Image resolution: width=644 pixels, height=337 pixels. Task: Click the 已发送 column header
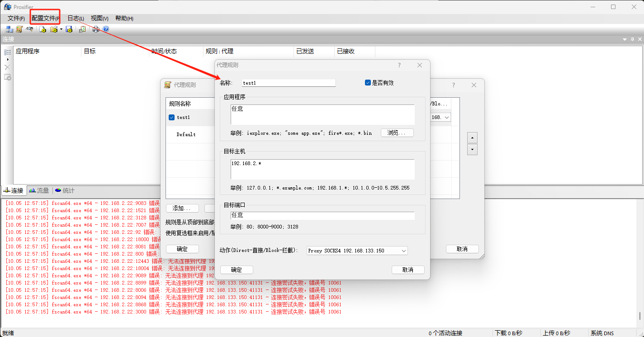point(314,51)
